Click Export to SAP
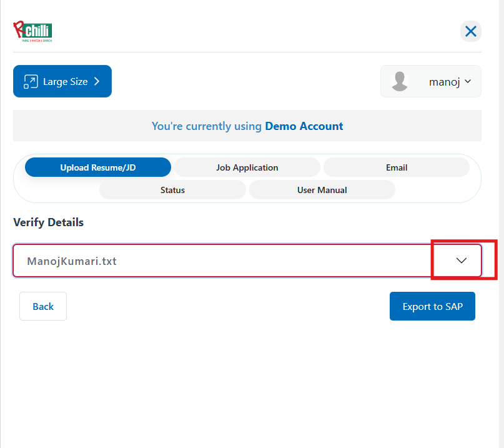This screenshot has height=448, width=504. tap(432, 306)
